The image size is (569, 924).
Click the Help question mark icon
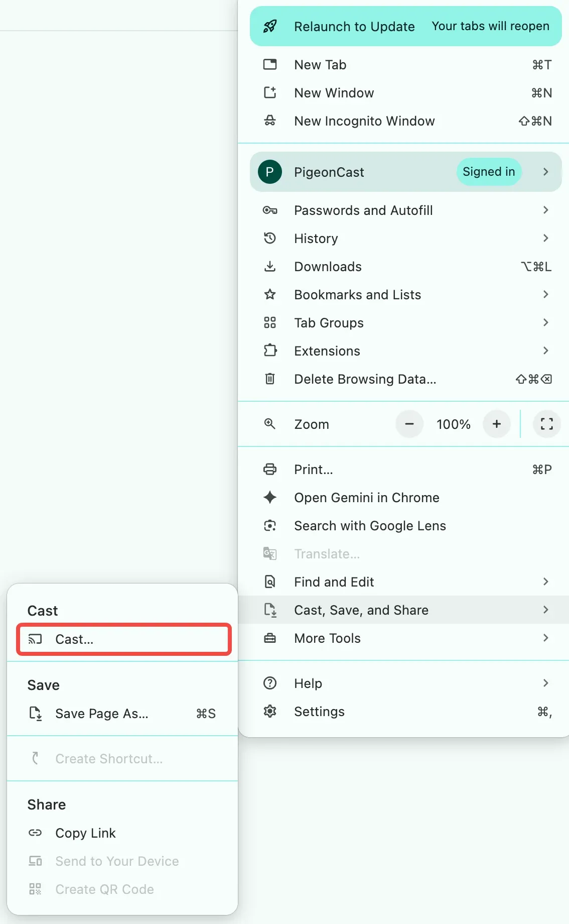270,683
